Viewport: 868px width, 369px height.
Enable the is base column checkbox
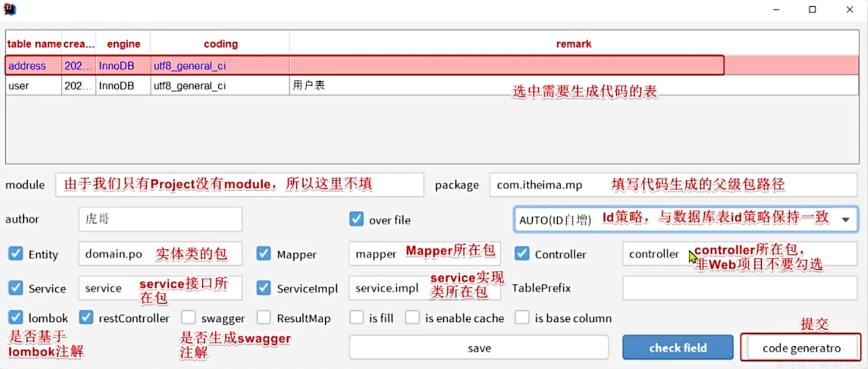522,317
